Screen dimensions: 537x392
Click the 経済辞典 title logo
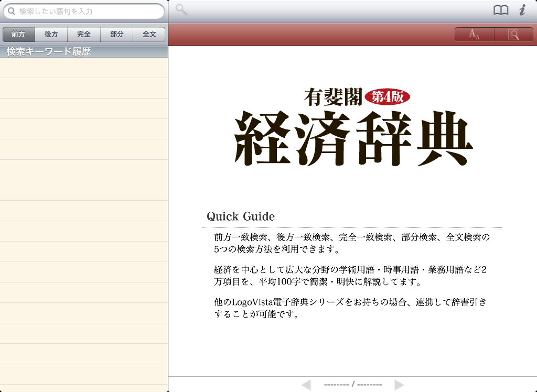353,139
